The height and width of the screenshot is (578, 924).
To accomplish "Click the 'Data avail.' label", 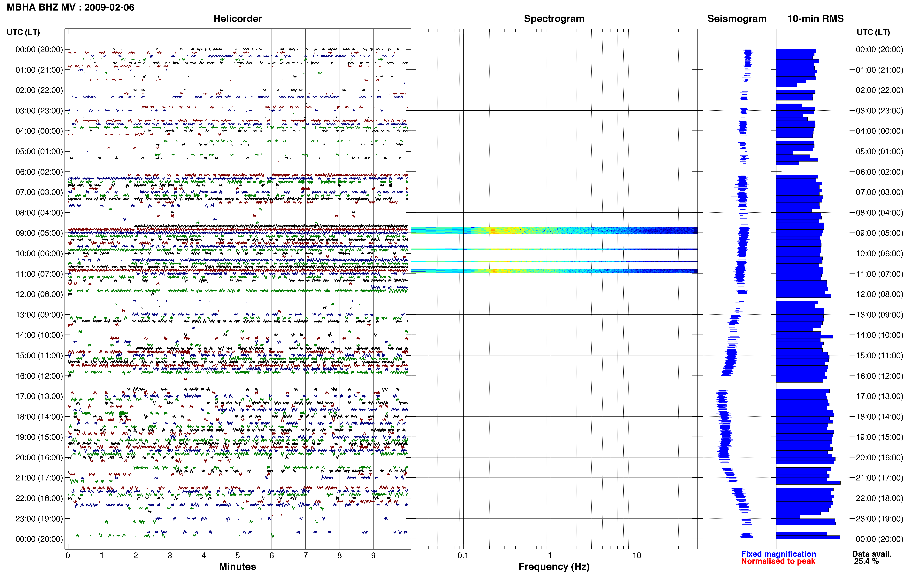I will coord(872,554).
